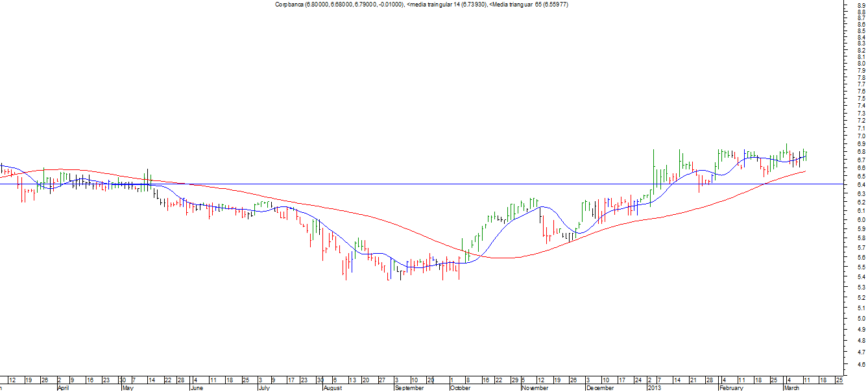The width and height of the screenshot is (868, 392).
Task: Click the 'September' month label on time axis
Action: (x=409, y=387)
